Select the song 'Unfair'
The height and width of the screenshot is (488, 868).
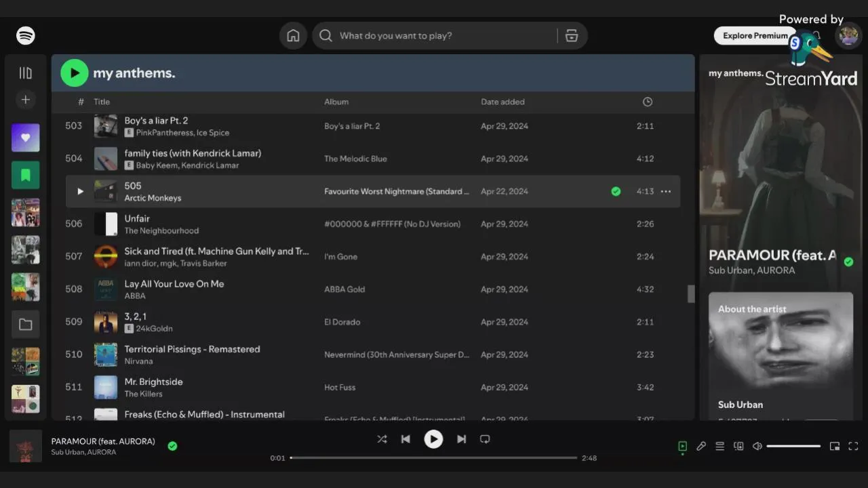[137, 218]
